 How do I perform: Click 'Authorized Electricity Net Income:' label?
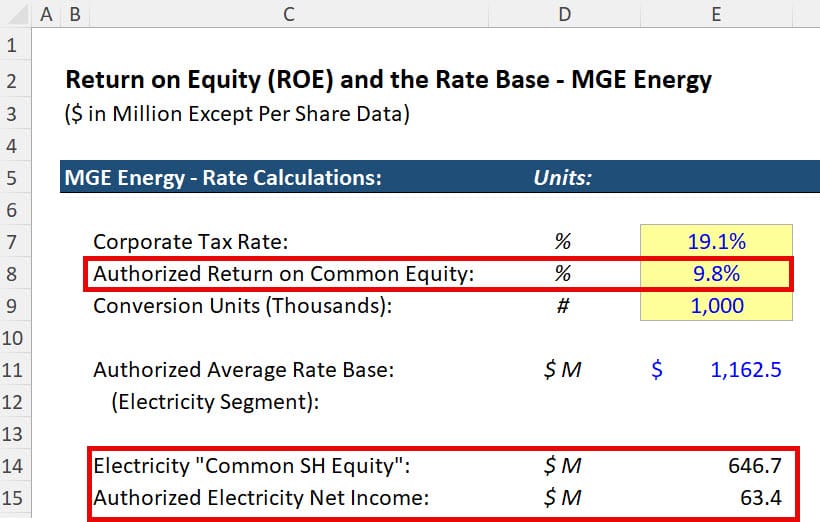point(261,498)
